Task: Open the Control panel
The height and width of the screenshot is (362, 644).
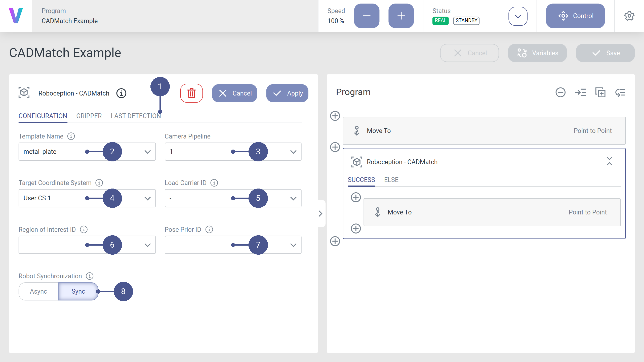Action: click(575, 16)
